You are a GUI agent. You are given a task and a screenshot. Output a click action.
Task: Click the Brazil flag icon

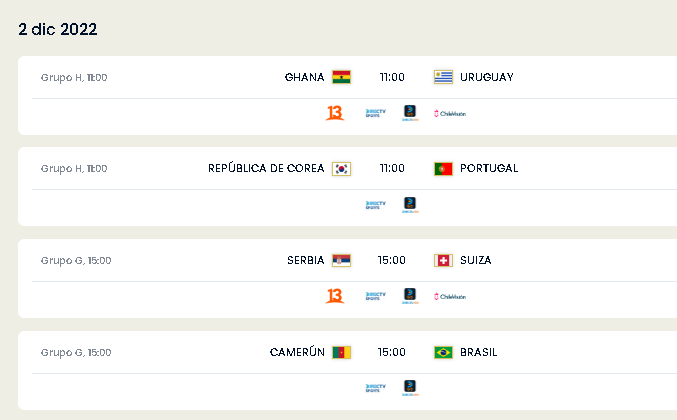(443, 352)
